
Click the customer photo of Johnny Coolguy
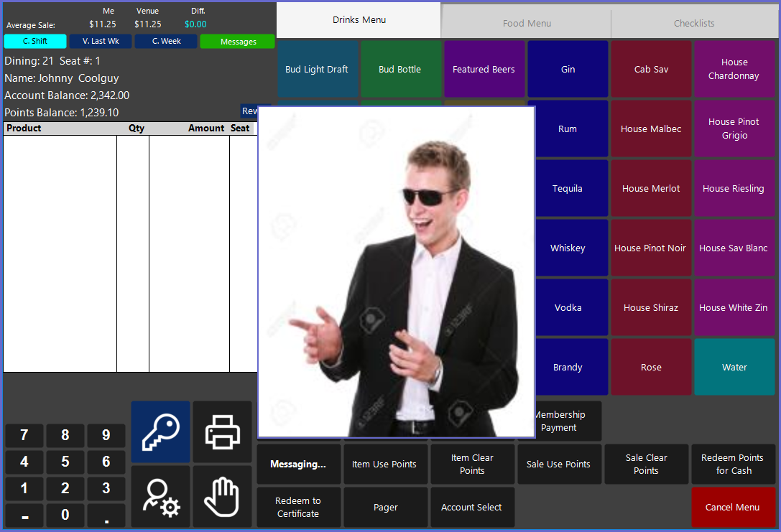click(396, 271)
